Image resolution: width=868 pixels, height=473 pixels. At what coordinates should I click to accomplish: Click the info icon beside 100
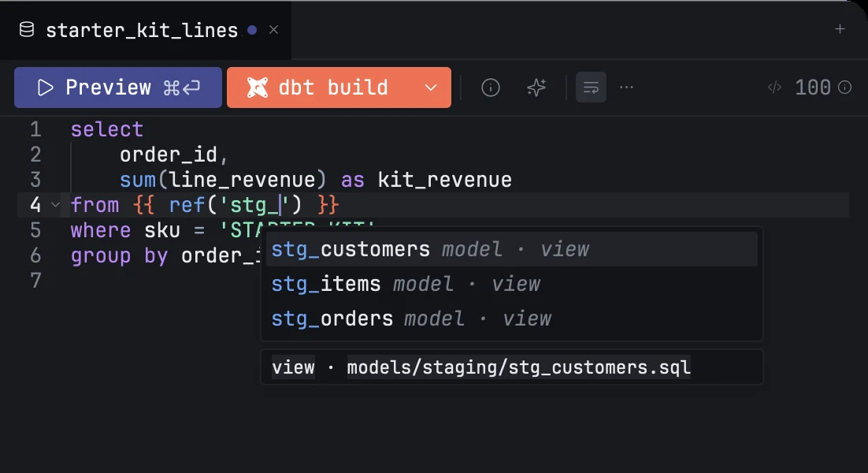coord(844,88)
